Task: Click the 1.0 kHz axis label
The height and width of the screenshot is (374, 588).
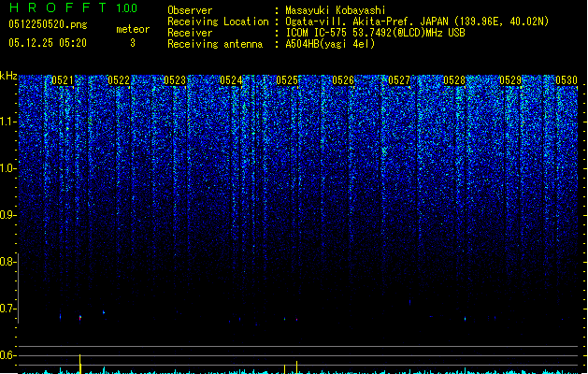Action: pyautogui.click(x=7, y=168)
